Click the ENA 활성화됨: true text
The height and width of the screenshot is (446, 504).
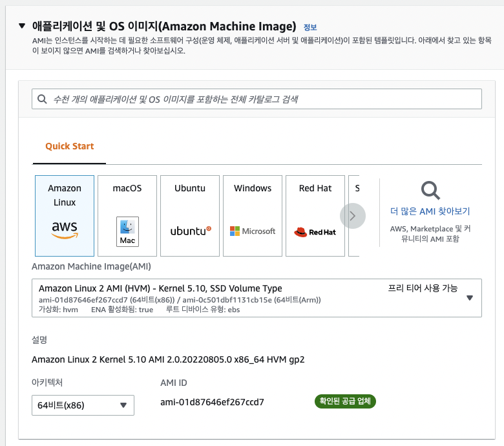click(x=122, y=310)
